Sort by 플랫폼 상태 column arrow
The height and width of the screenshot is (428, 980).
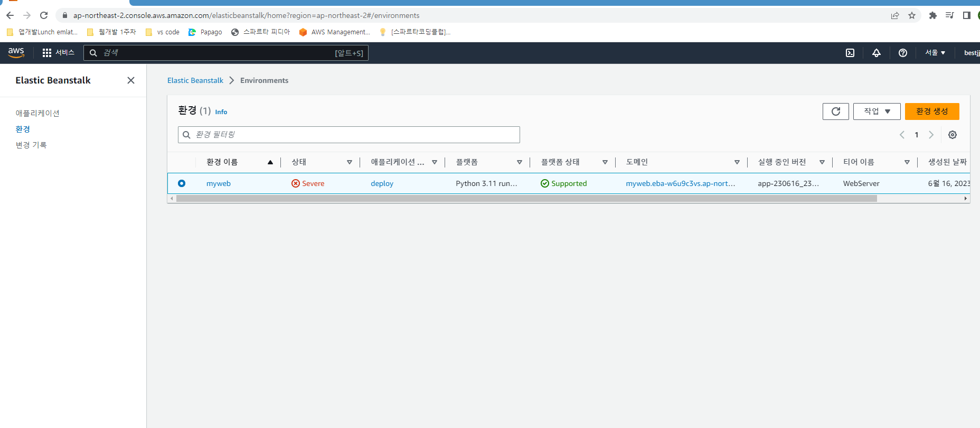point(605,162)
